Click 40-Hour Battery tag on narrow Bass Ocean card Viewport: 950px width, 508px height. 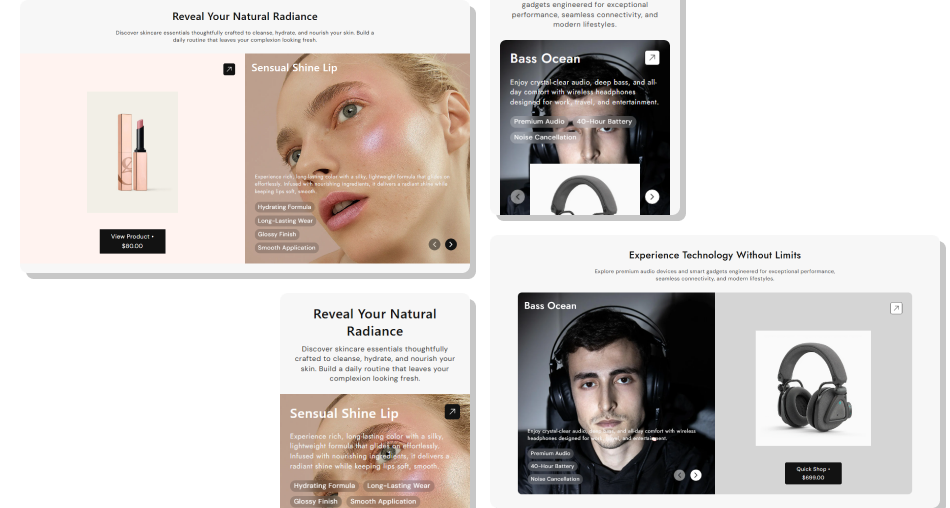click(x=604, y=121)
